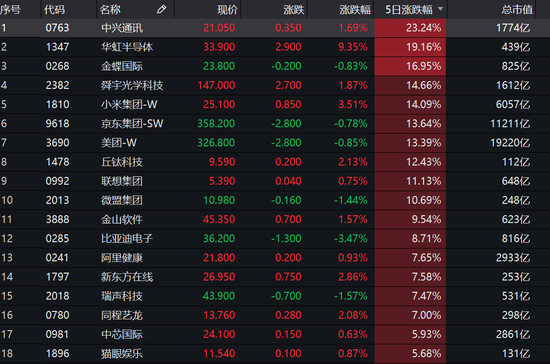The image size is (550, 364).
Task: Click the 23.24% highlighted cell
Action: click(x=410, y=28)
